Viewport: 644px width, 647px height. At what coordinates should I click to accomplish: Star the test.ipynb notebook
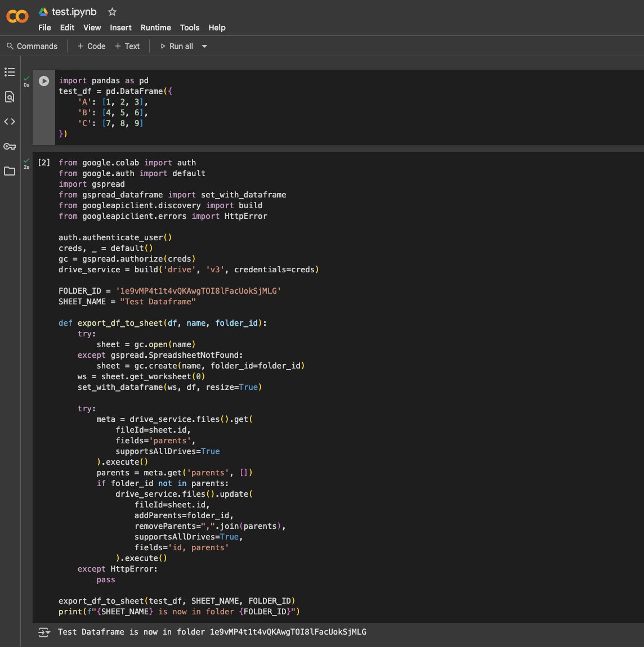coord(112,12)
